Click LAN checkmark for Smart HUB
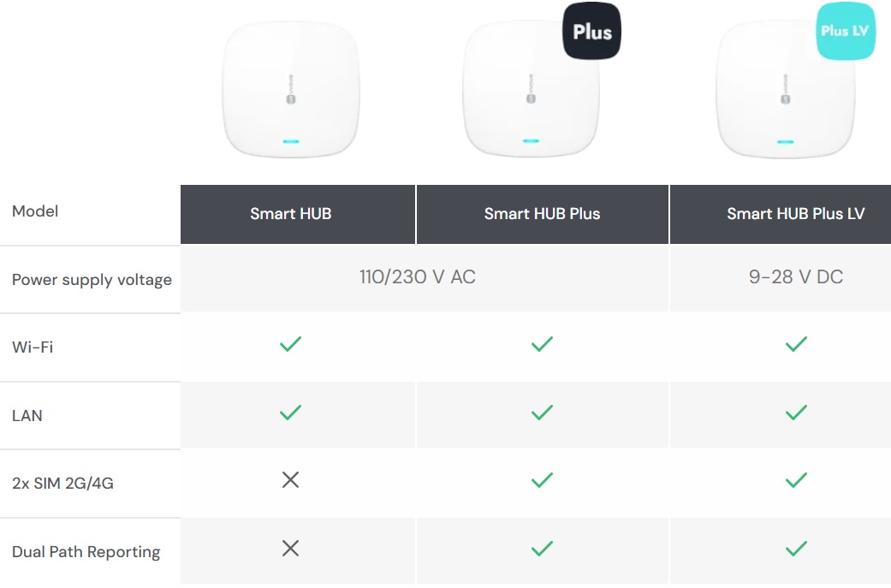Viewport: 891px width, 588px height. [290, 413]
